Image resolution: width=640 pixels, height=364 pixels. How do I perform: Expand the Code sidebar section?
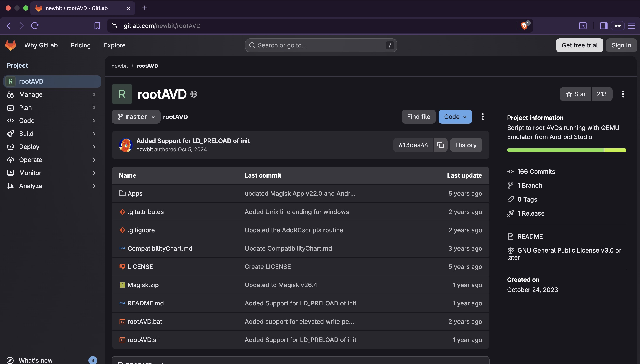tap(52, 121)
